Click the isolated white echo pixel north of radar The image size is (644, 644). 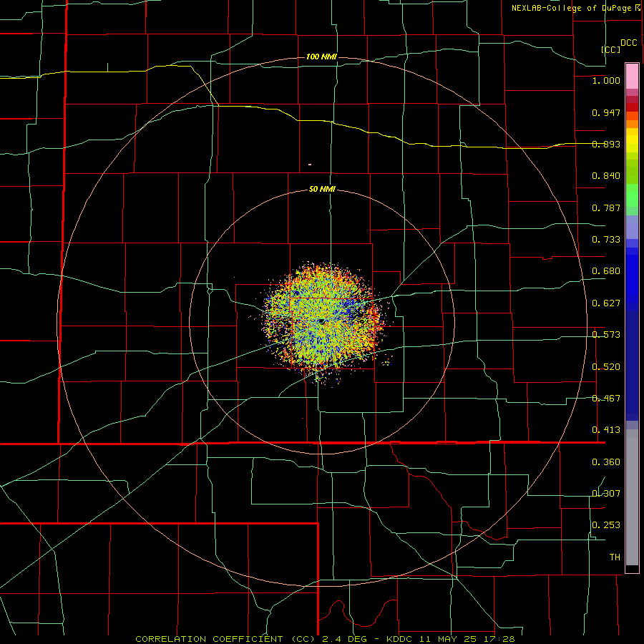(x=310, y=165)
